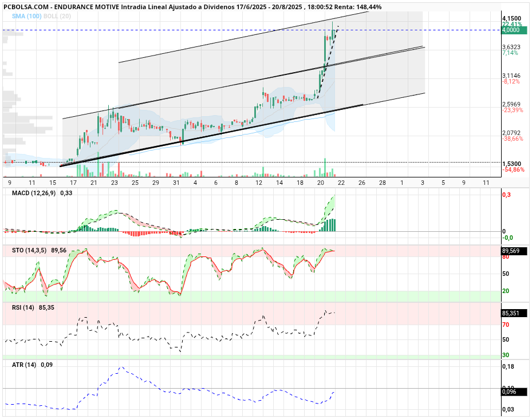Click the black 0,096 ATR value tag
The width and height of the screenshot is (532, 419).
[515, 392]
